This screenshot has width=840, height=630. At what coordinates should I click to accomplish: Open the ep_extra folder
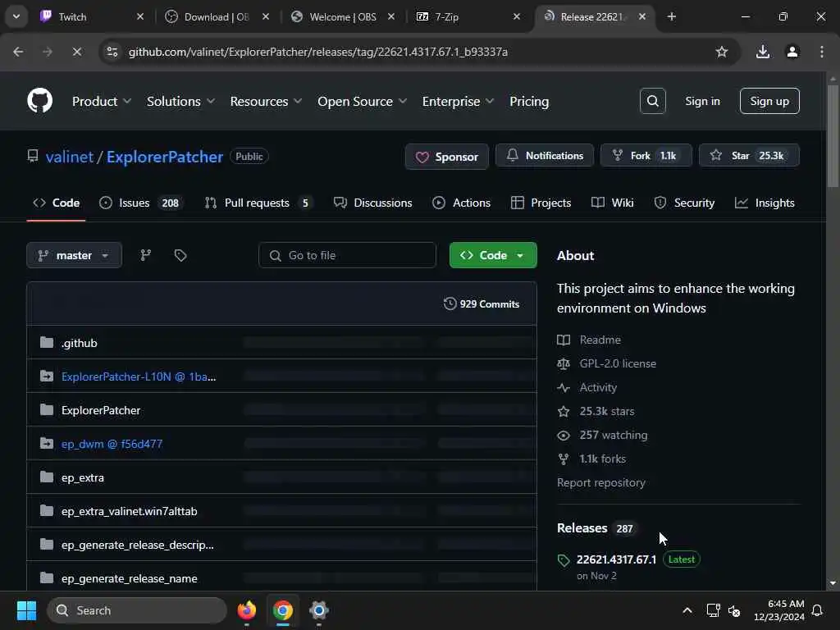[83, 478]
